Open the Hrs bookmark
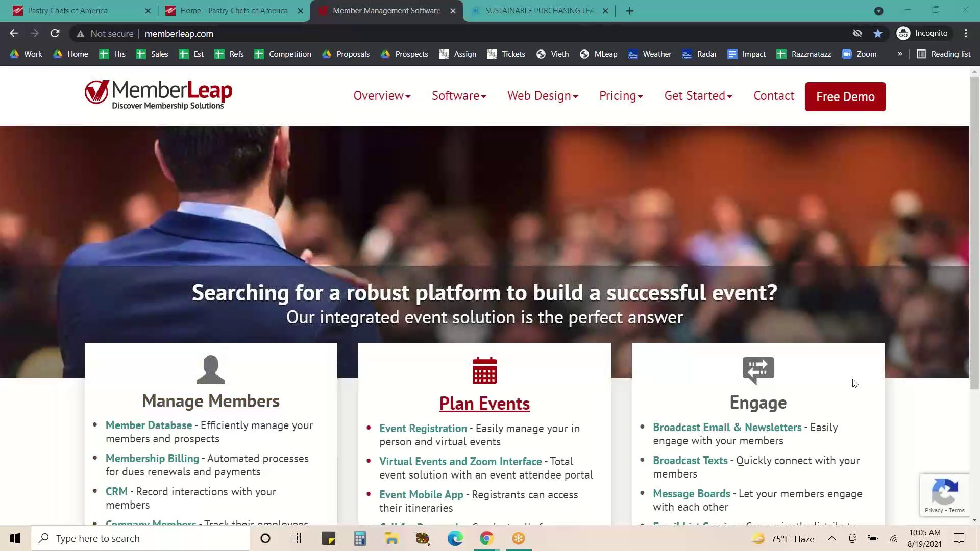This screenshot has height=551, width=980. coord(112,54)
